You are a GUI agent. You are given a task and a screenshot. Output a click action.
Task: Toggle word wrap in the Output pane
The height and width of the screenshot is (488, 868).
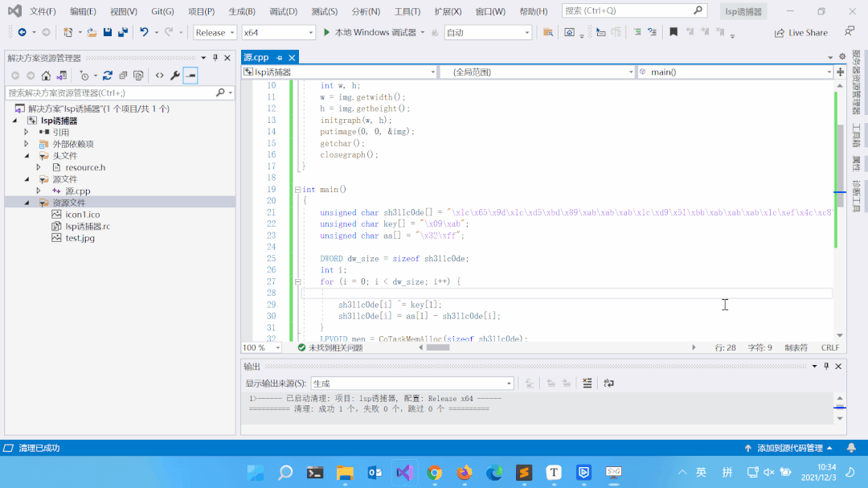point(608,383)
